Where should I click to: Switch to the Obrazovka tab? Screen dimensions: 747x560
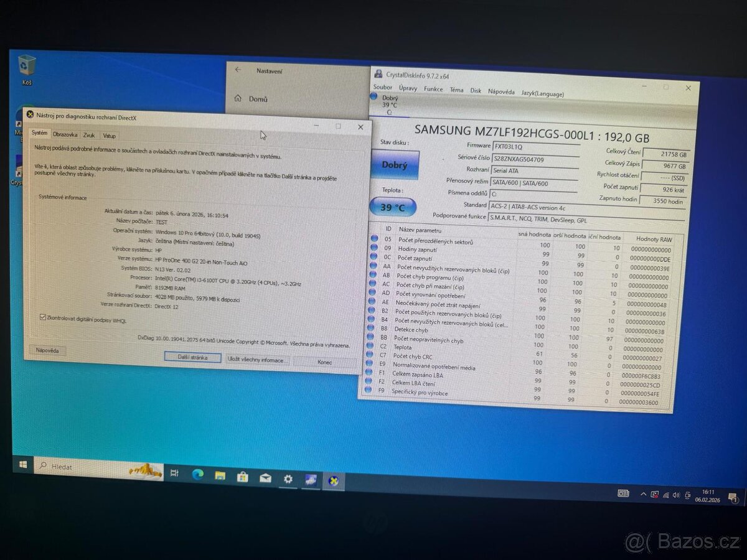pyautogui.click(x=65, y=134)
